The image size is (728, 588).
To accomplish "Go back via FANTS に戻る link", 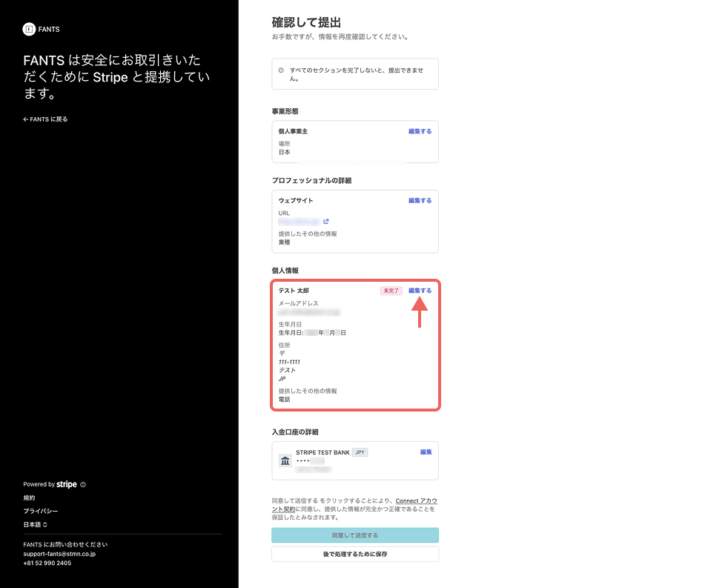I will point(45,119).
